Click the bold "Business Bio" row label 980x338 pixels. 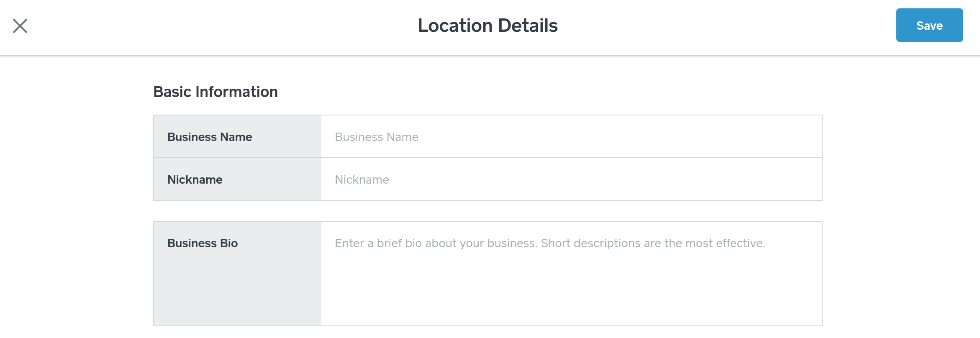[203, 243]
